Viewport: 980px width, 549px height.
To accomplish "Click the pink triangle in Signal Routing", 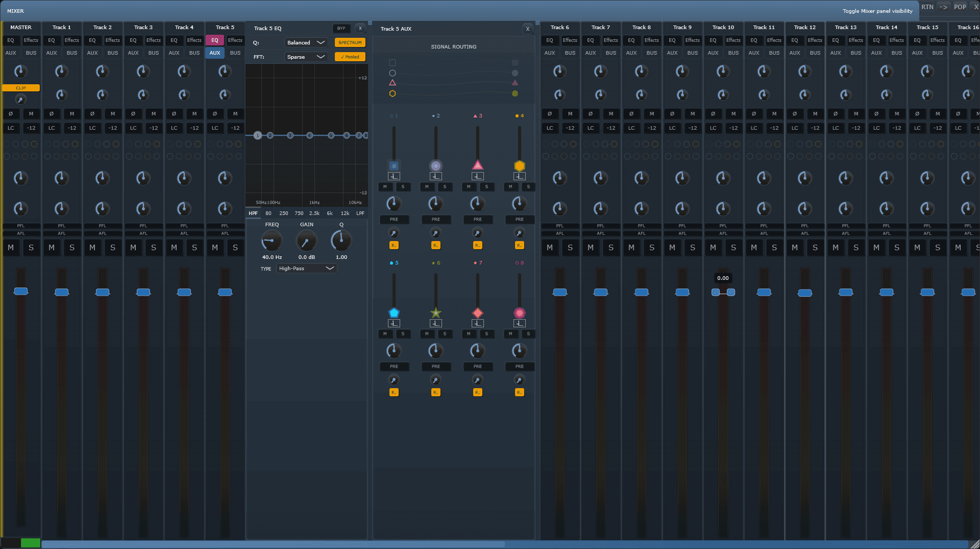I will (393, 83).
